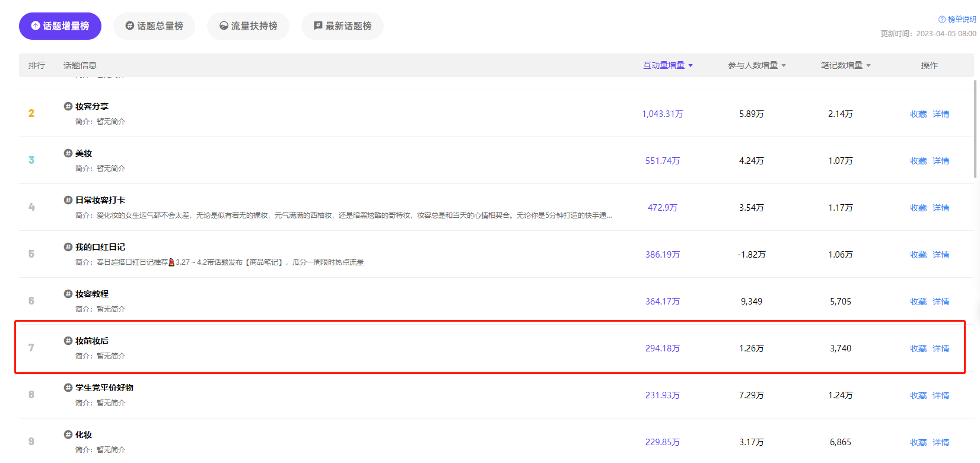Open 详情 for 妆前妆后 row
The width and height of the screenshot is (980, 463).
coord(941,348)
